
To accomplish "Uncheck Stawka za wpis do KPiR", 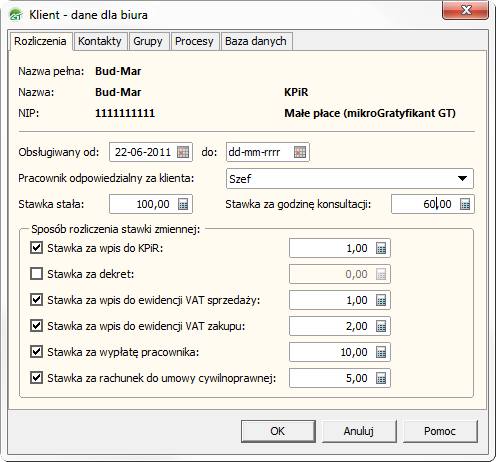I will [36, 248].
